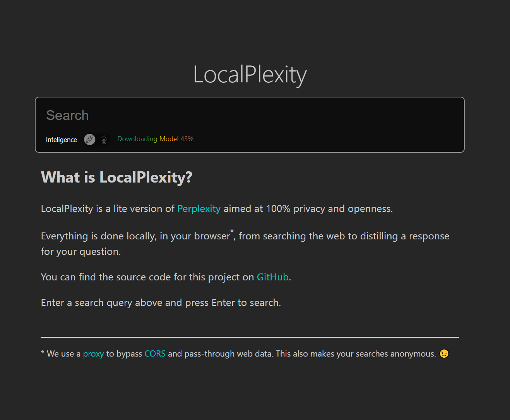Visit the project's GitHub page

click(272, 277)
